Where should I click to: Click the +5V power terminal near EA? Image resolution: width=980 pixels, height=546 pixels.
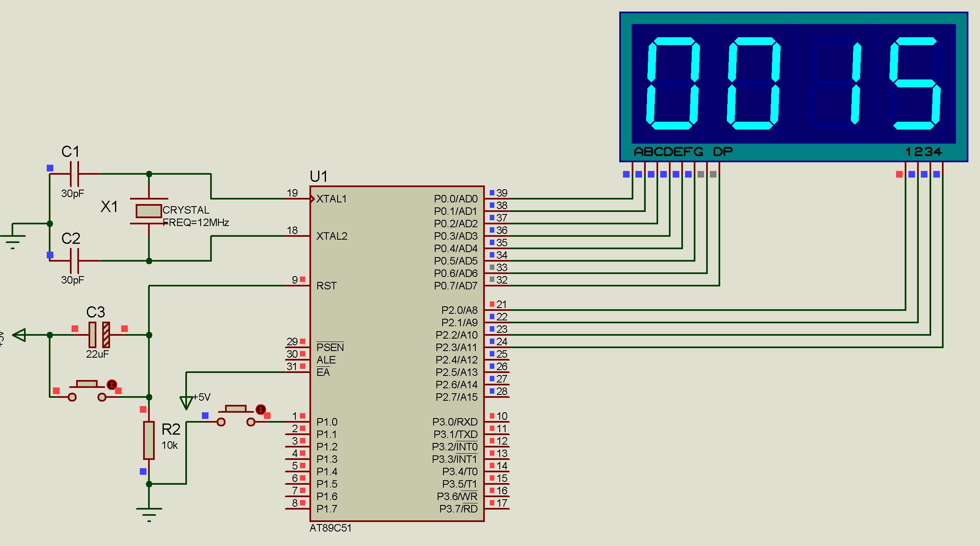pyautogui.click(x=186, y=402)
